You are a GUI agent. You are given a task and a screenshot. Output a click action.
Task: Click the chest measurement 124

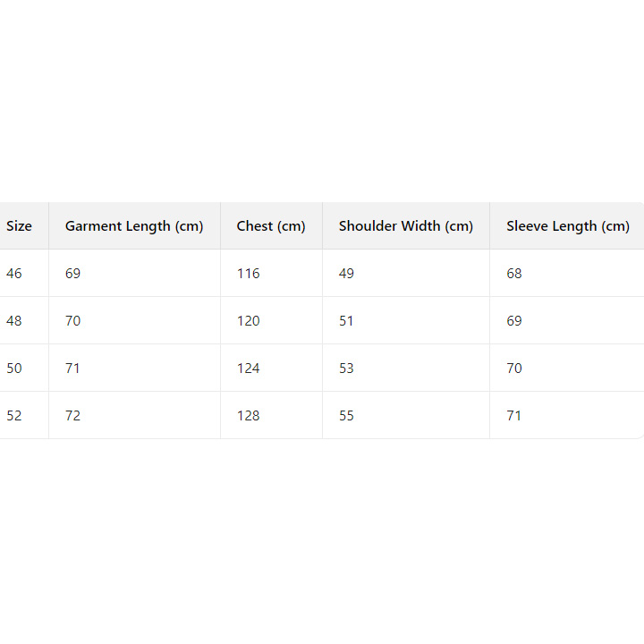(249, 369)
